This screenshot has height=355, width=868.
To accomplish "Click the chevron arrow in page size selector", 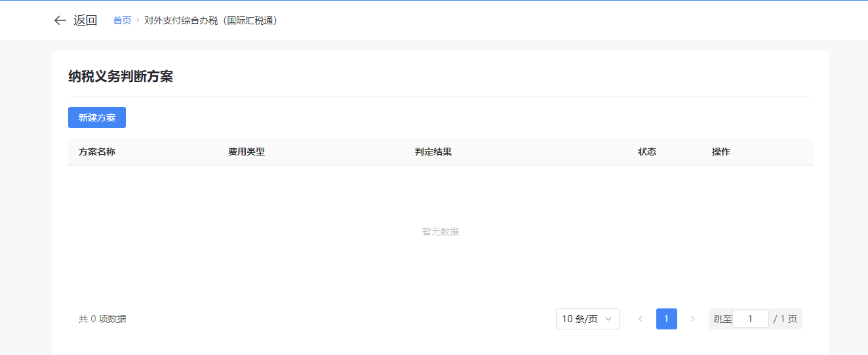I will click(608, 319).
